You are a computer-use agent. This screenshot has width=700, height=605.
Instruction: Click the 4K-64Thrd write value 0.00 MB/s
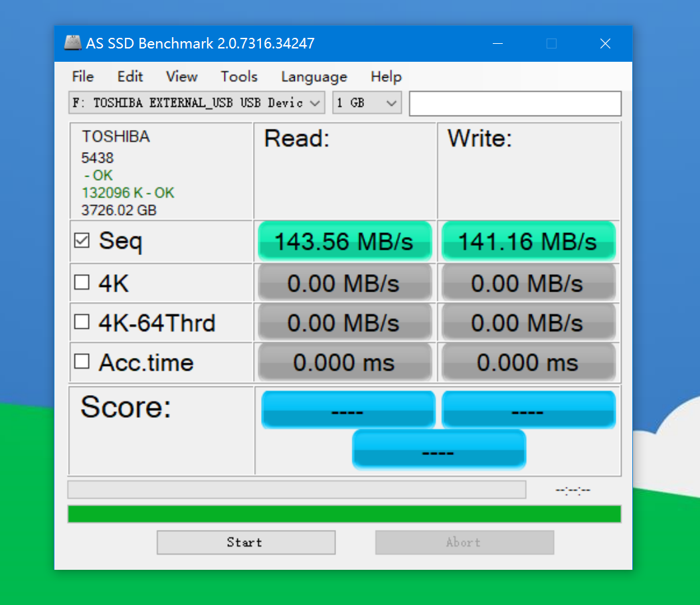(x=529, y=323)
